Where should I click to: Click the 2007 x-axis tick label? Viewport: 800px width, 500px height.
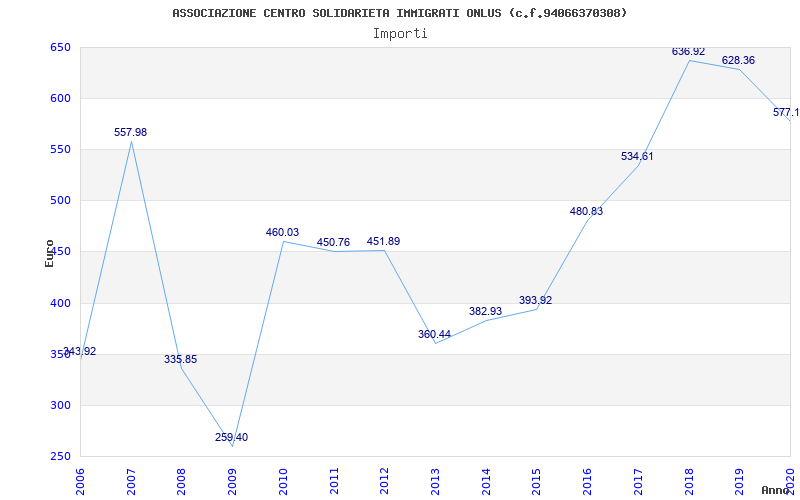coord(131,481)
